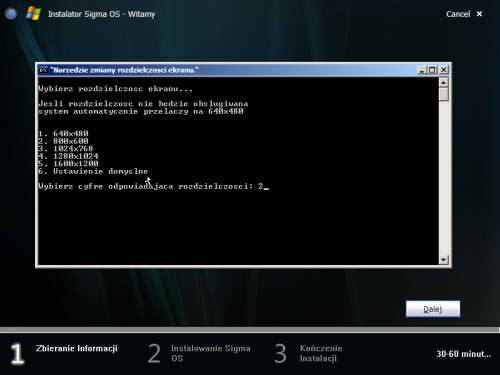Click the X icon next to Cancel
The image size is (500, 375).
(x=479, y=14)
